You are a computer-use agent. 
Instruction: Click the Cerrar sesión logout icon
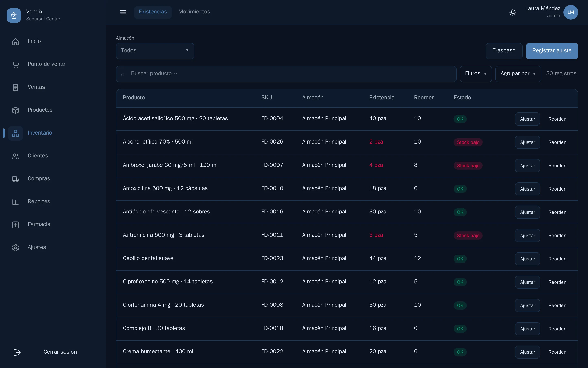pos(17,352)
